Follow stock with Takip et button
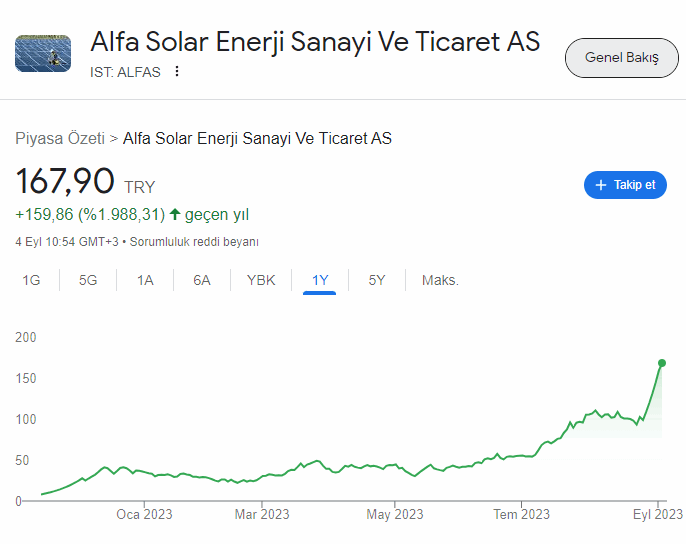Screen dimensions: 686x544 point(625,185)
